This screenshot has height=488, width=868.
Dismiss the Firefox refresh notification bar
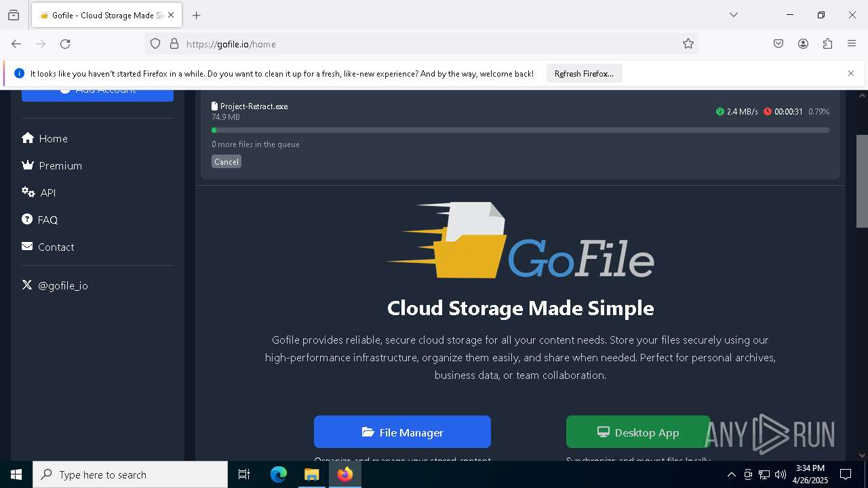point(851,73)
